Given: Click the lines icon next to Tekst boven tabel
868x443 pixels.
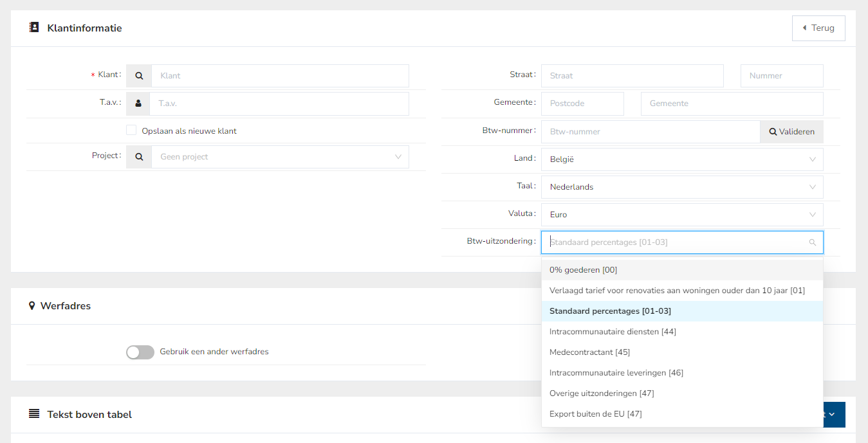Looking at the screenshot, I should [x=34, y=414].
